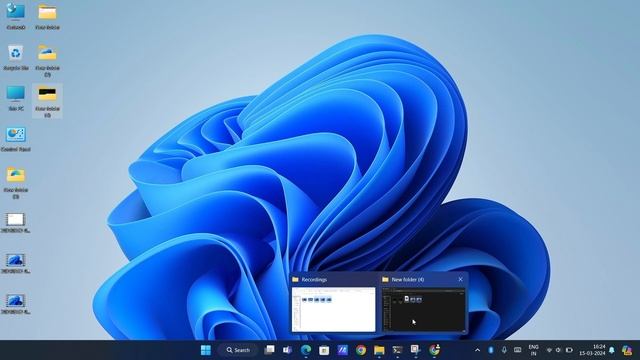This screenshot has height=360, width=640.
Task: Switch to the New folder (4) preview thumbnail
Action: pyautogui.click(x=424, y=309)
